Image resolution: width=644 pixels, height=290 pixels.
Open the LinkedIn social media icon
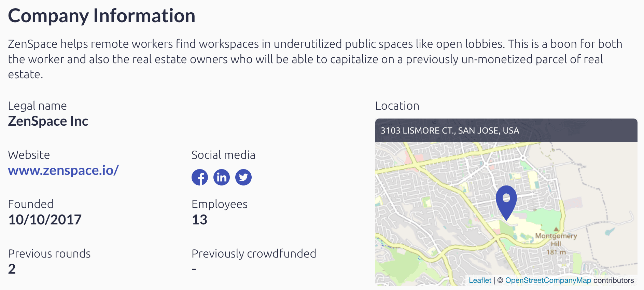coord(222,177)
